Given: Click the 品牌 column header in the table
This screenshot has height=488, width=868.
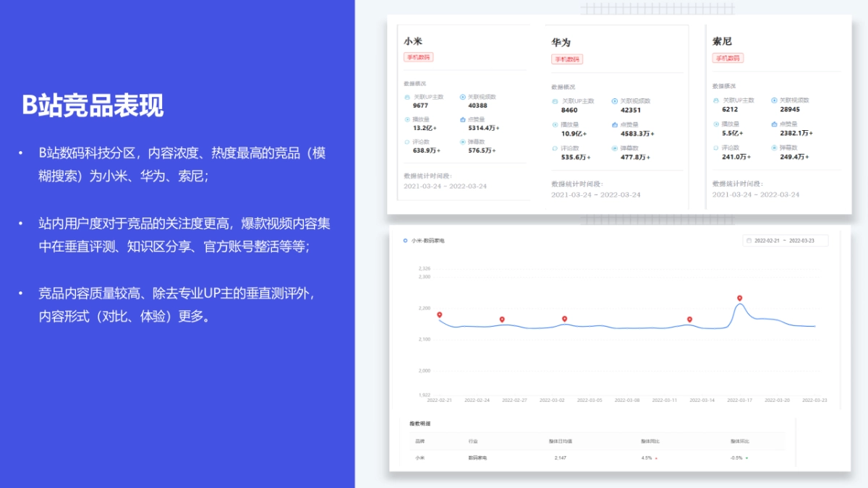Looking at the screenshot, I should (419, 440).
